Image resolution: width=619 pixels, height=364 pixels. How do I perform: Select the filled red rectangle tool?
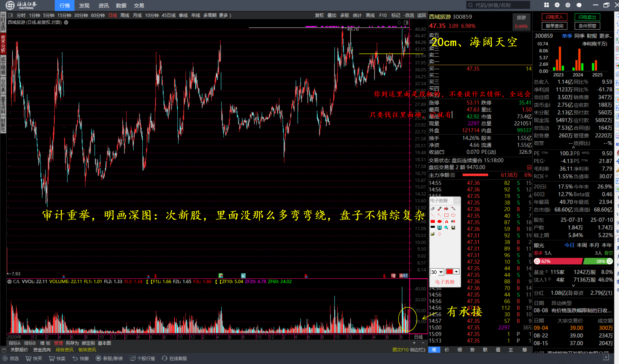(433, 222)
